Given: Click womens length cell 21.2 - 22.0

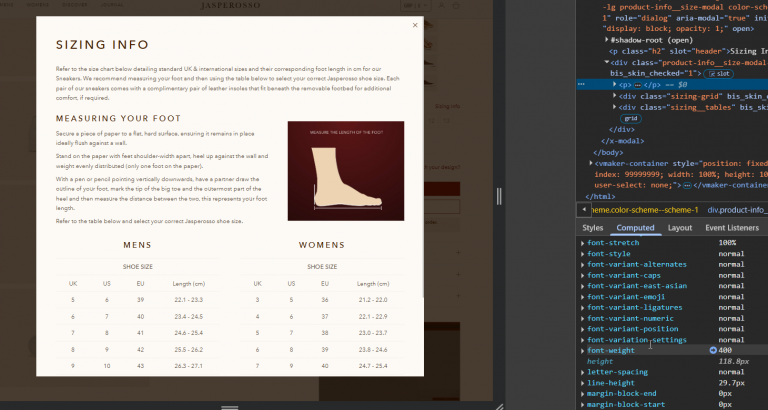Looking at the screenshot, I should point(373,300).
